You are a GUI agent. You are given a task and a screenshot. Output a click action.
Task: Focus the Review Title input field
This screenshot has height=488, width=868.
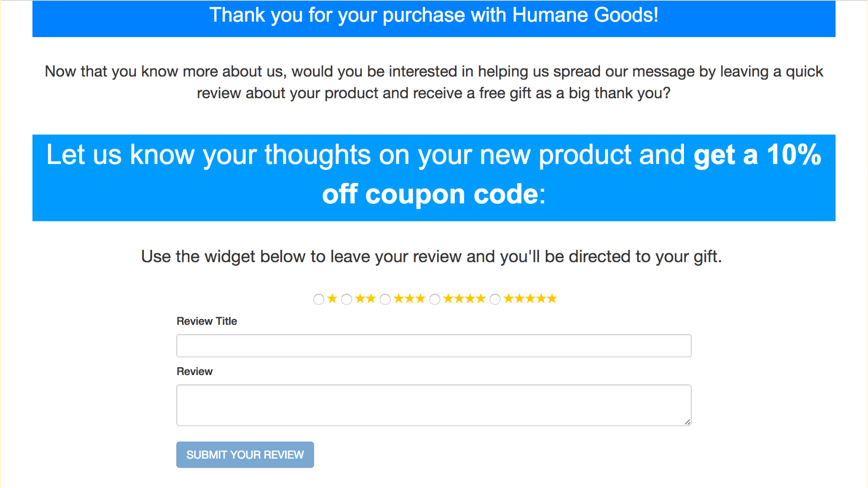pos(434,346)
